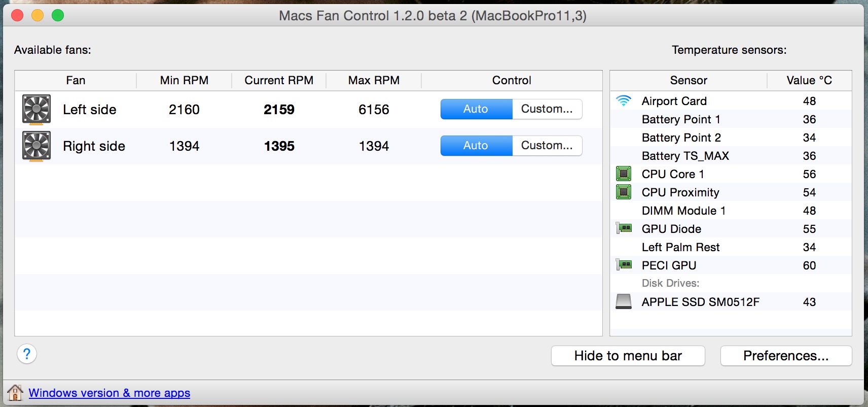Click Right side current RPM 1395
Image resolution: width=868 pixels, height=407 pixels.
click(x=279, y=146)
